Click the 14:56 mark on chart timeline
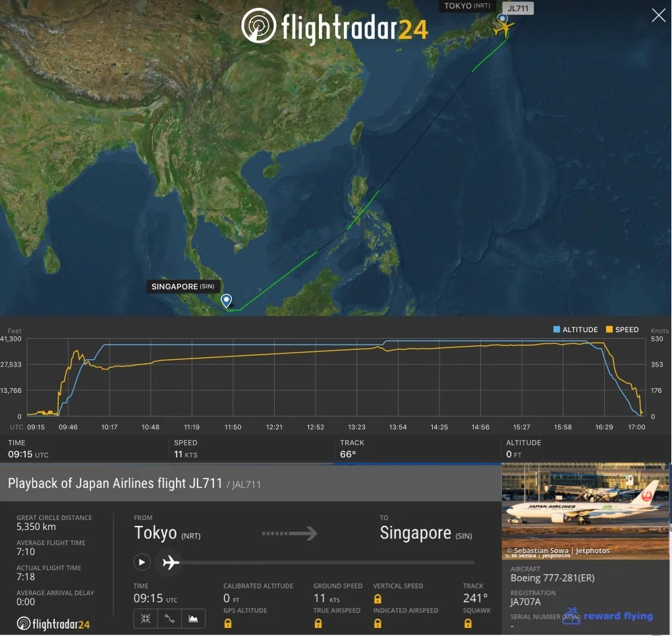Image resolution: width=672 pixels, height=636 pixels. [480, 427]
